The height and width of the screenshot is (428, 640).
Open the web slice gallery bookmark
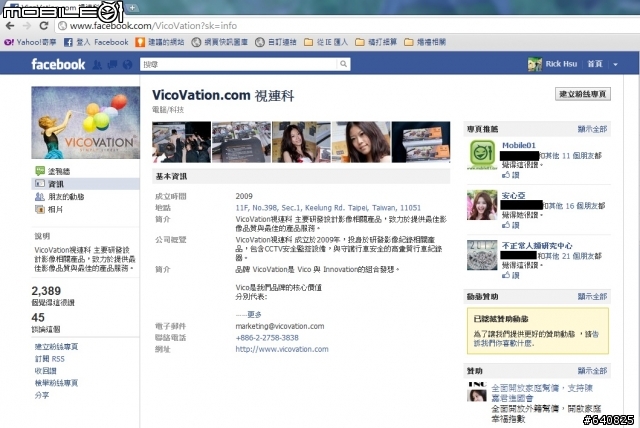click(220, 42)
